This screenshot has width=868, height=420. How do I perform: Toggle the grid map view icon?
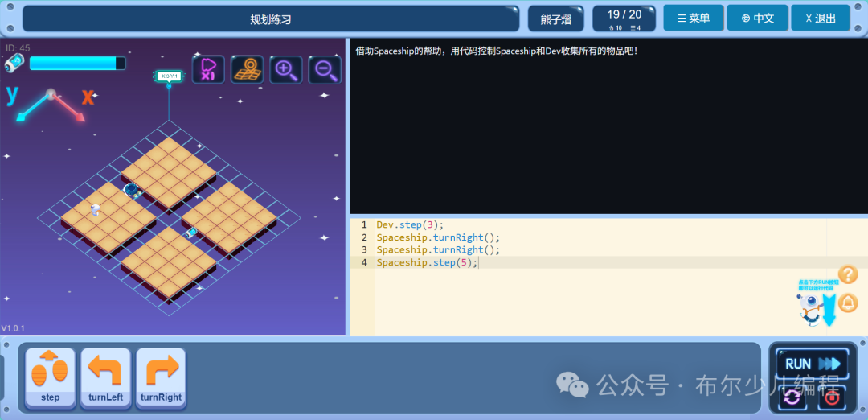247,70
